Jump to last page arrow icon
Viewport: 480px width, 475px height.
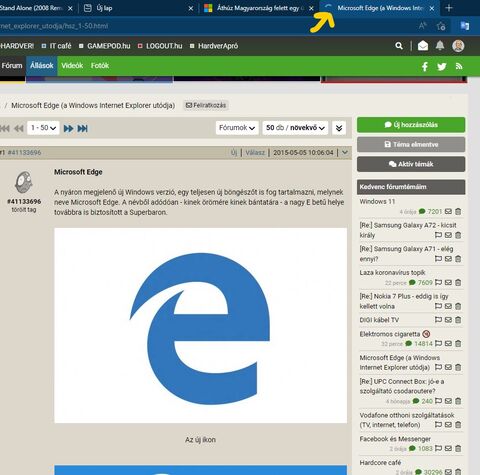pyautogui.click(x=82, y=128)
